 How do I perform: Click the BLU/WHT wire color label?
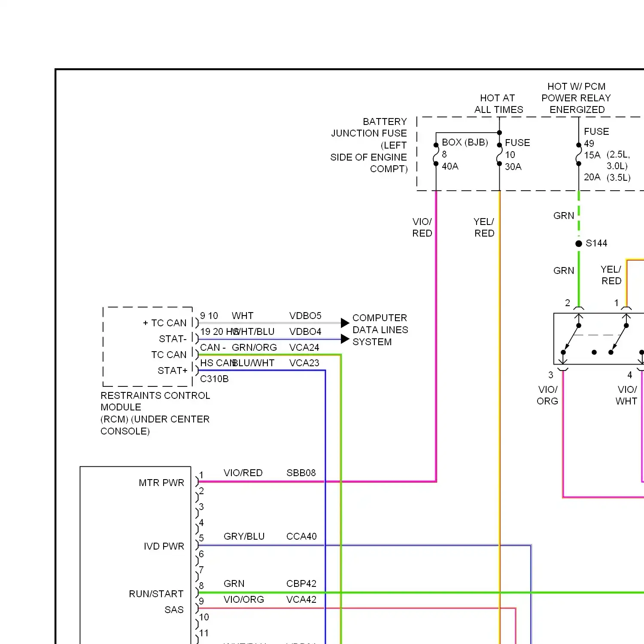(x=253, y=363)
